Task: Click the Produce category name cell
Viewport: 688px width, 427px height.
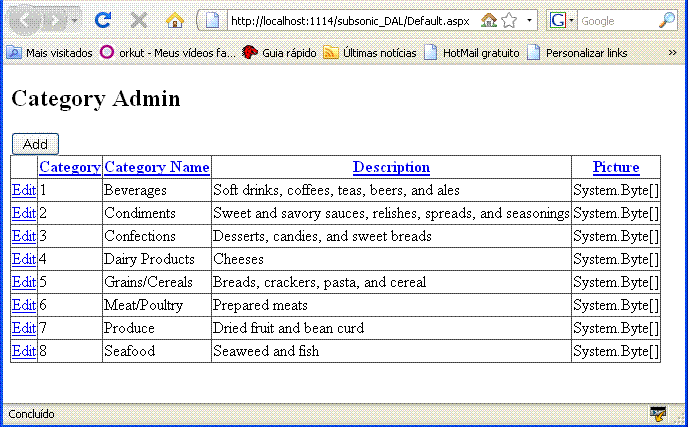Action: (157, 328)
